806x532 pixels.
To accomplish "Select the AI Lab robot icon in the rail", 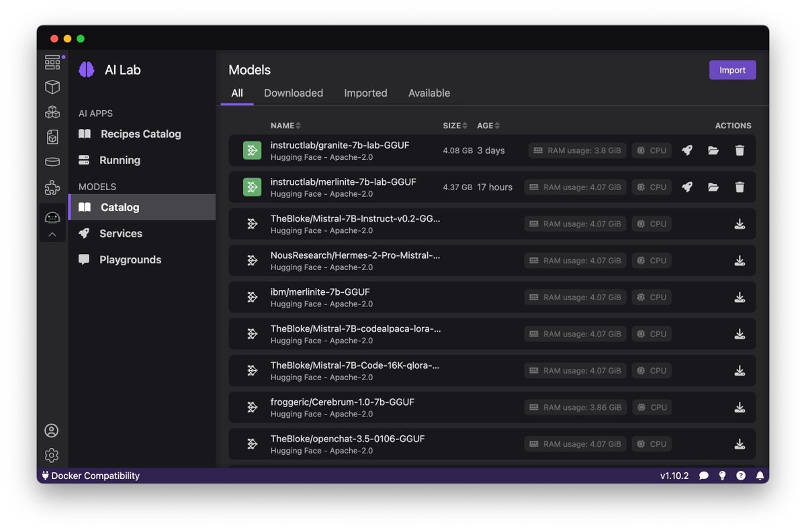I will [x=52, y=217].
